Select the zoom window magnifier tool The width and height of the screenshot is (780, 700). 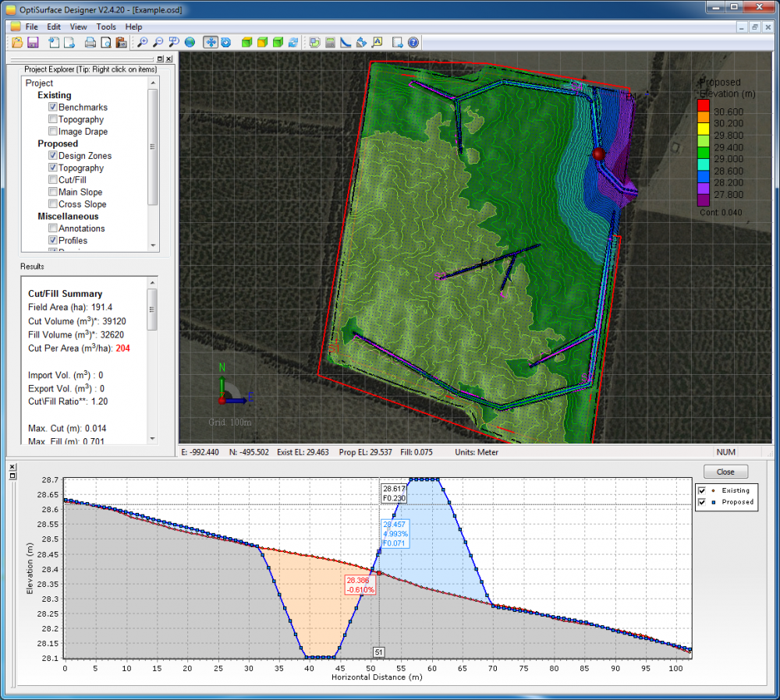coord(174,43)
